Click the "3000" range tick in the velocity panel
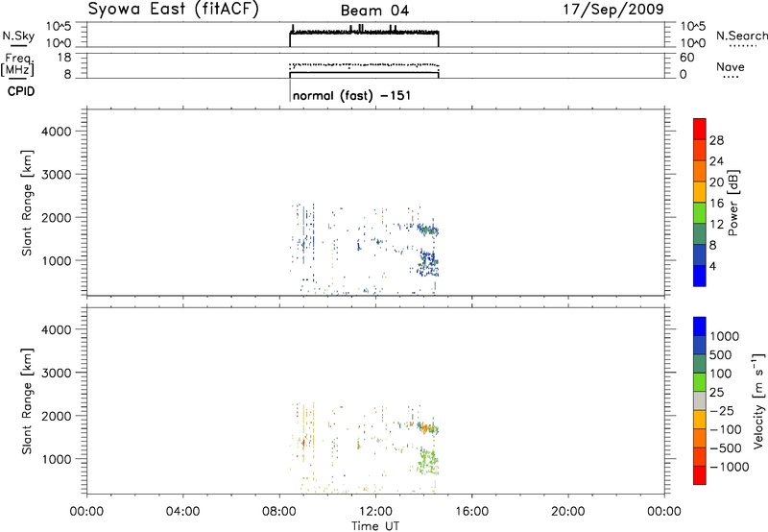Screen dimensions: 768x532 56,373
